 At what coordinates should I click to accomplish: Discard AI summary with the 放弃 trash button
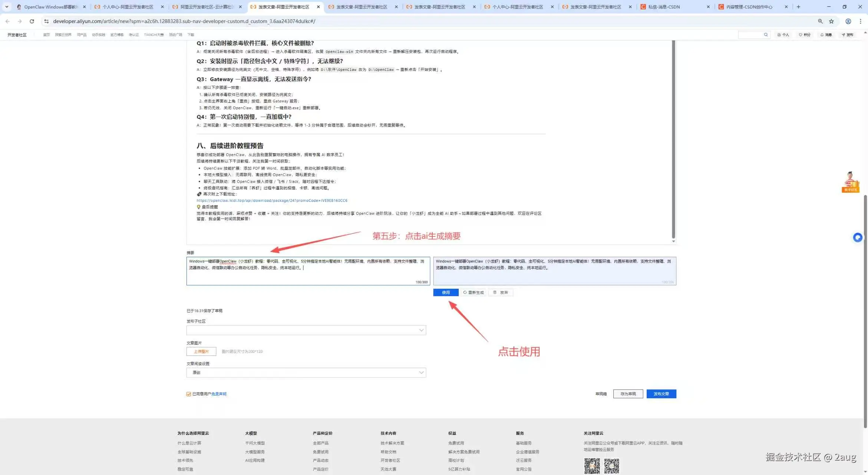[501, 292]
